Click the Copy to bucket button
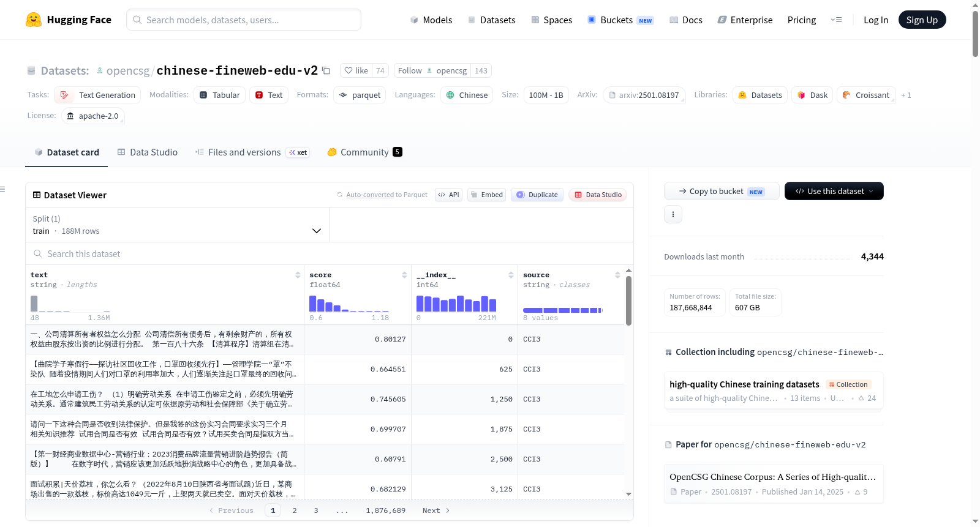 pyautogui.click(x=722, y=191)
